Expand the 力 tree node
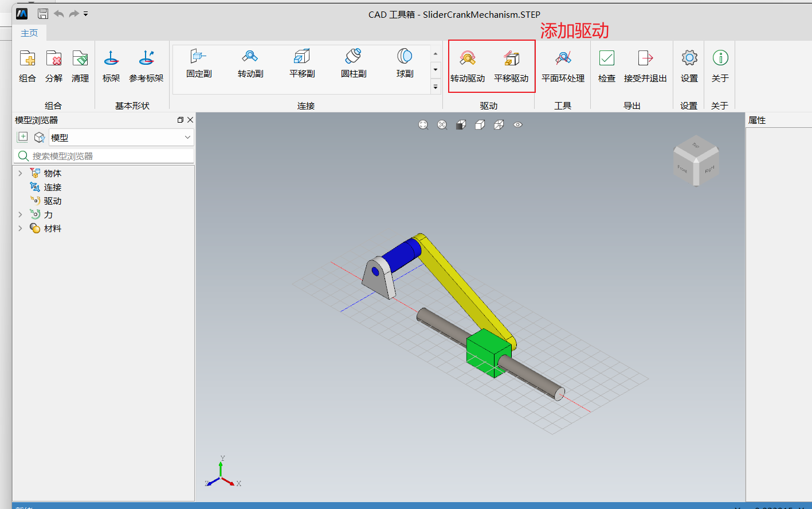Viewport: 812px width, 509px height. 20,214
